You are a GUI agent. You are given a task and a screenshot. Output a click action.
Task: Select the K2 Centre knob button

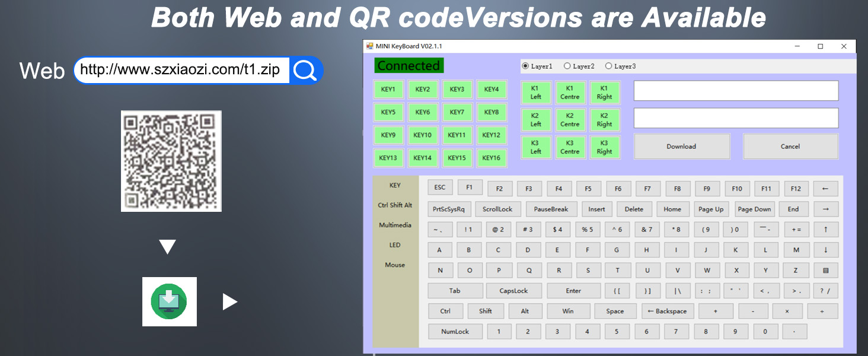570,120
